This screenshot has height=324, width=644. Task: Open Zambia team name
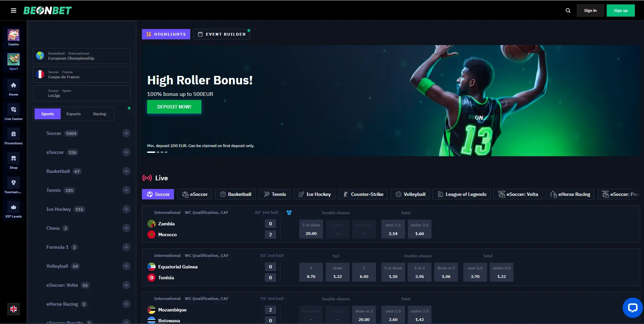pyautogui.click(x=166, y=224)
